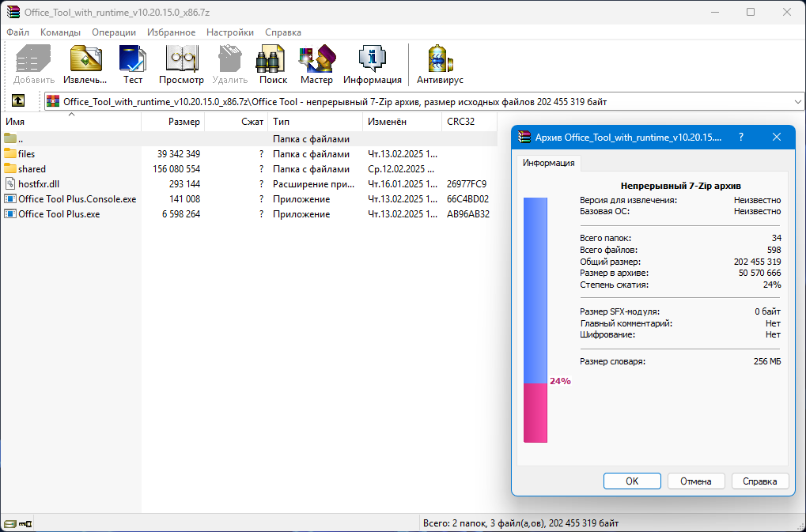Click the Справка button in dialog
This screenshot has width=806, height=532.
[760, 481]
